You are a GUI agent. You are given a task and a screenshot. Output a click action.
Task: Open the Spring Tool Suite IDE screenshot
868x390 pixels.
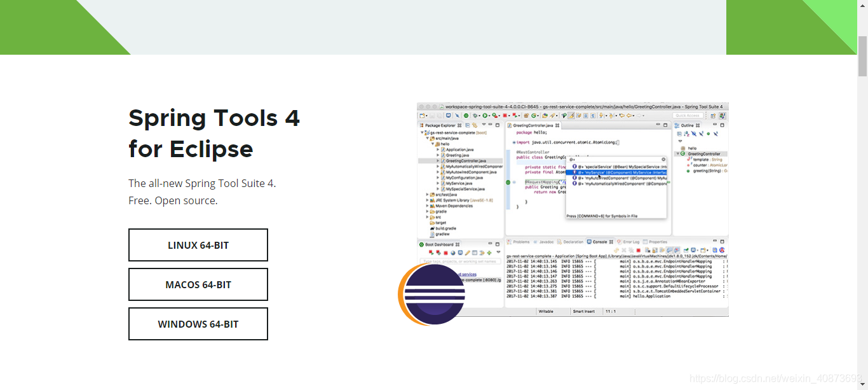(x=573, y=209)
